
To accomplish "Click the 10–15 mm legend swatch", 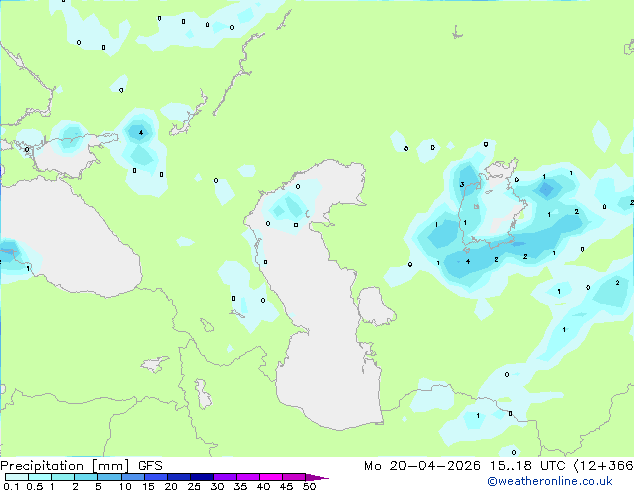I will click(x=133, y=477).
